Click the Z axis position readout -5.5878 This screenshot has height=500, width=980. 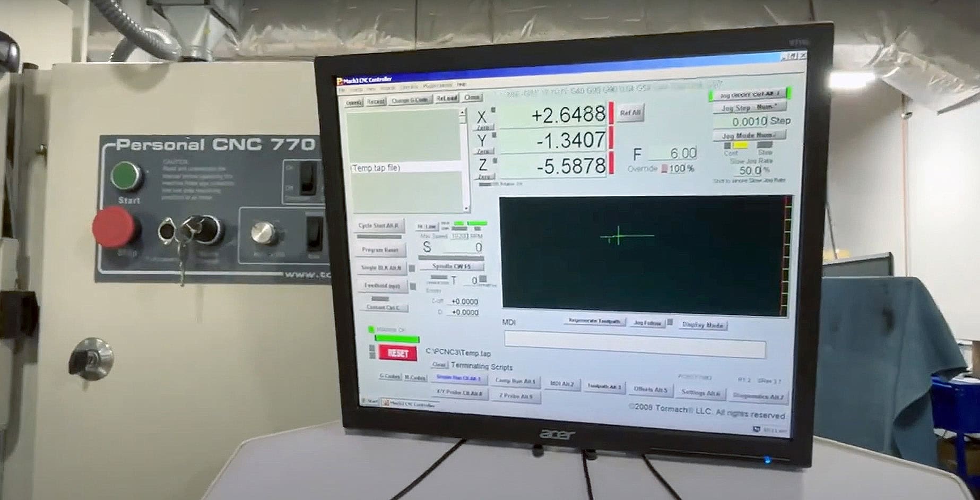(553, 166)
